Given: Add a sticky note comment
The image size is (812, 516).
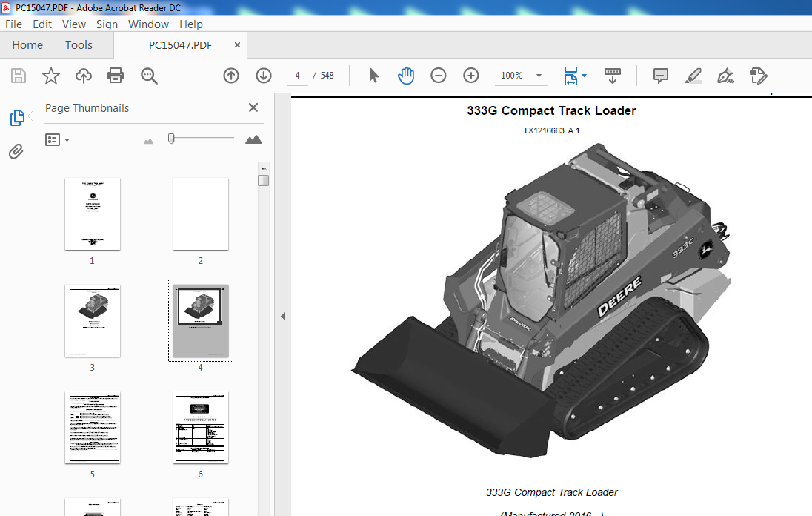Looking at the screenshot, I should point(660,76).
